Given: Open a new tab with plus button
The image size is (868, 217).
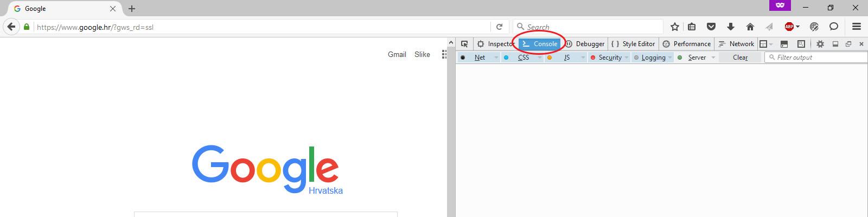Looking at the screenshot, I should (132, 9).
